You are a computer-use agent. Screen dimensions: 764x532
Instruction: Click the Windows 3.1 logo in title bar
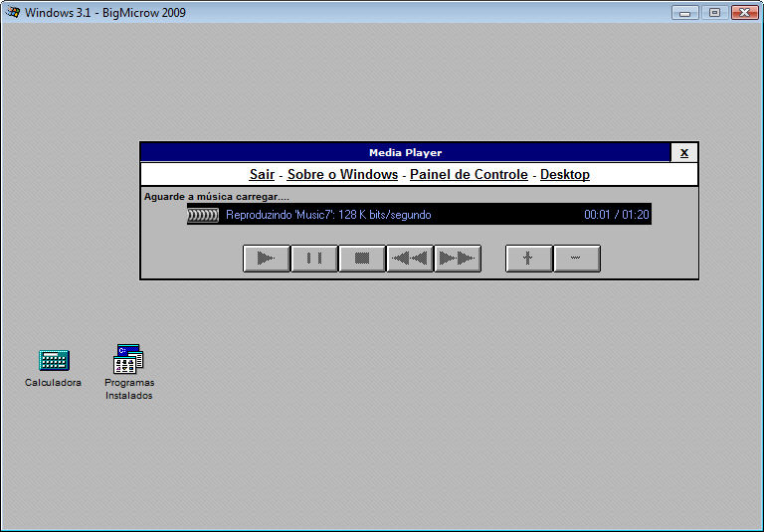[13, 12]
